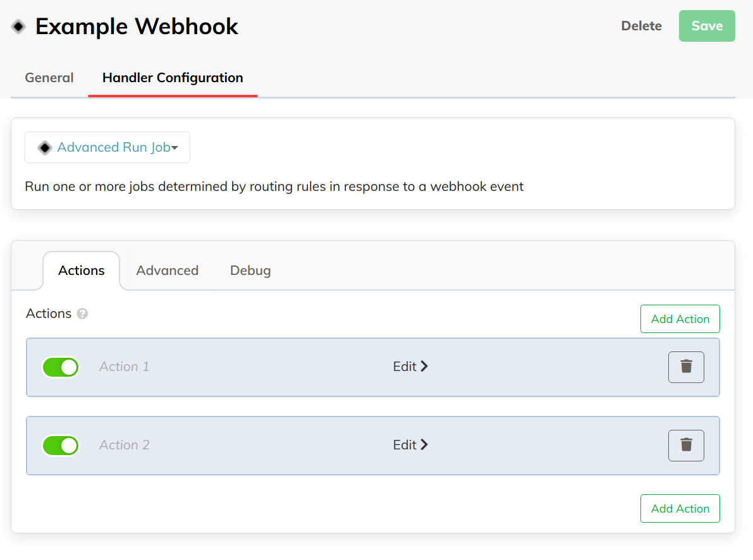
Task: Click the help question mark next to Actions
Action: pyautogui.click(x=82, y=313)
